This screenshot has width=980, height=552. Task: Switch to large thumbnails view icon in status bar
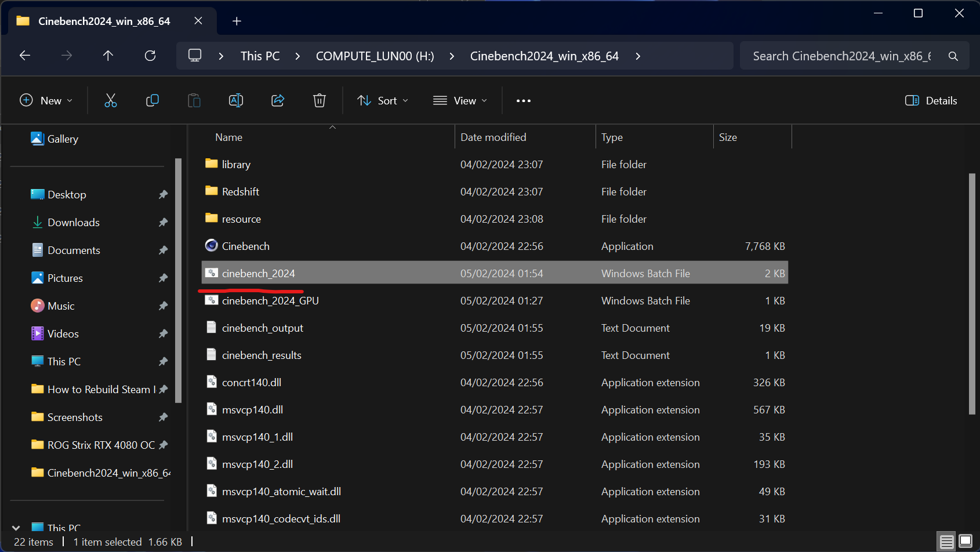[x=966, y=542]
